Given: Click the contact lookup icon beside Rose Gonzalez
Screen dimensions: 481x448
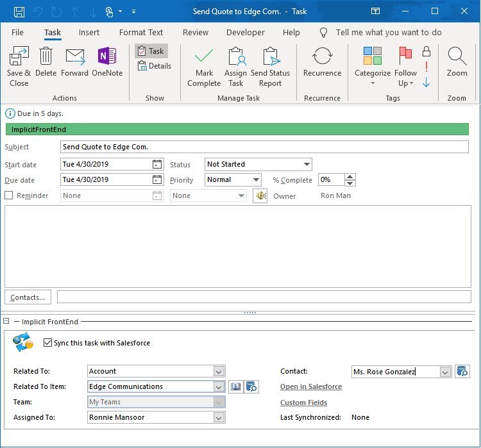Looking at the screenshot, I should coord(462,371).
